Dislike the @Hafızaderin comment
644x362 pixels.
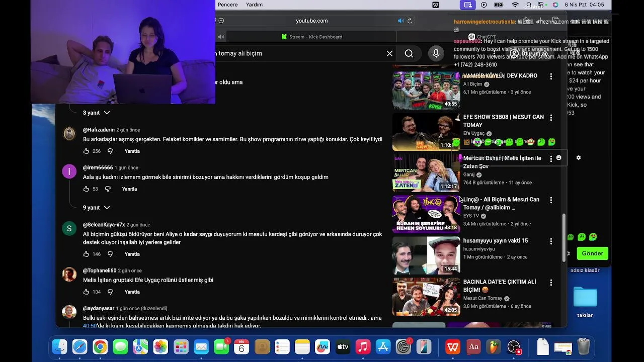110,151
